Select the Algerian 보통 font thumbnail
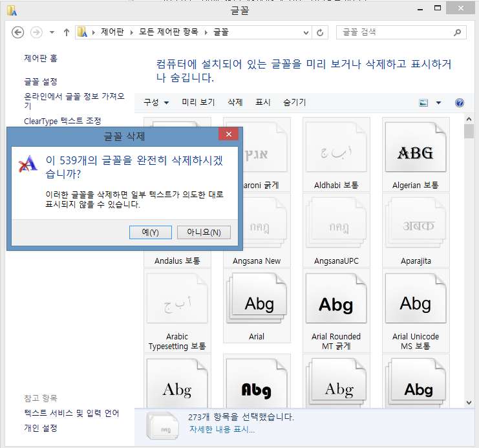The height and width of the screenshot is (448, 479). 416,155
